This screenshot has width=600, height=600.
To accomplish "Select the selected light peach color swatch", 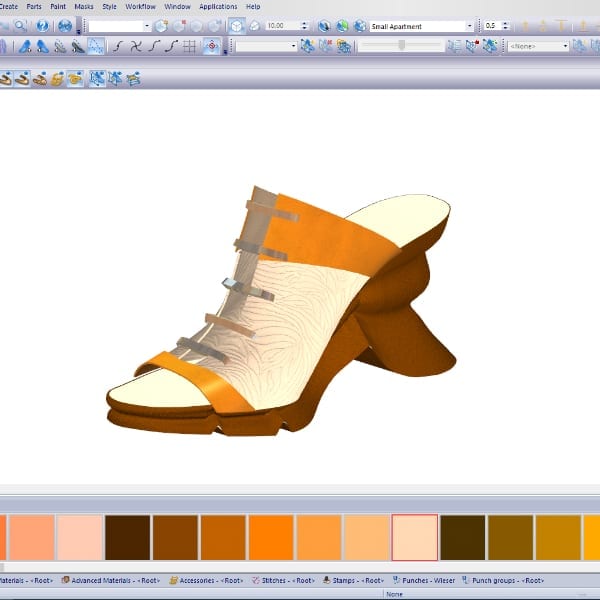I will click(x=414, y=537).
